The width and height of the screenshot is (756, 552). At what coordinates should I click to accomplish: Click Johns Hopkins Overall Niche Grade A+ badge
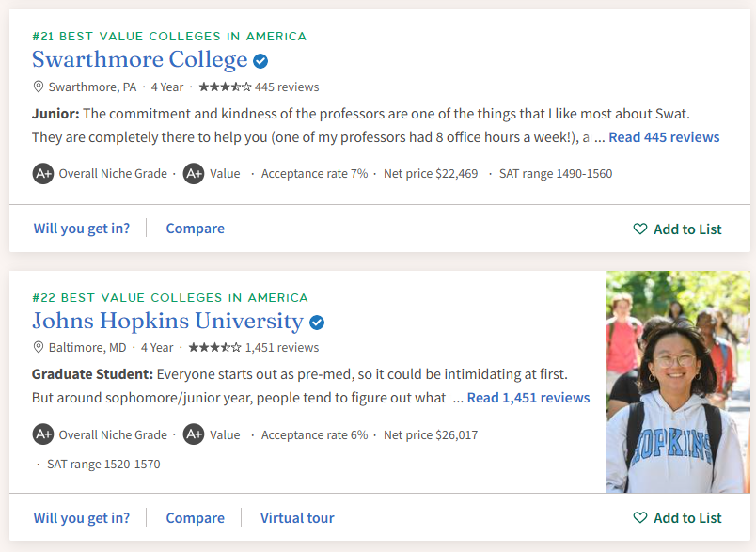click(x=43, y=434)
